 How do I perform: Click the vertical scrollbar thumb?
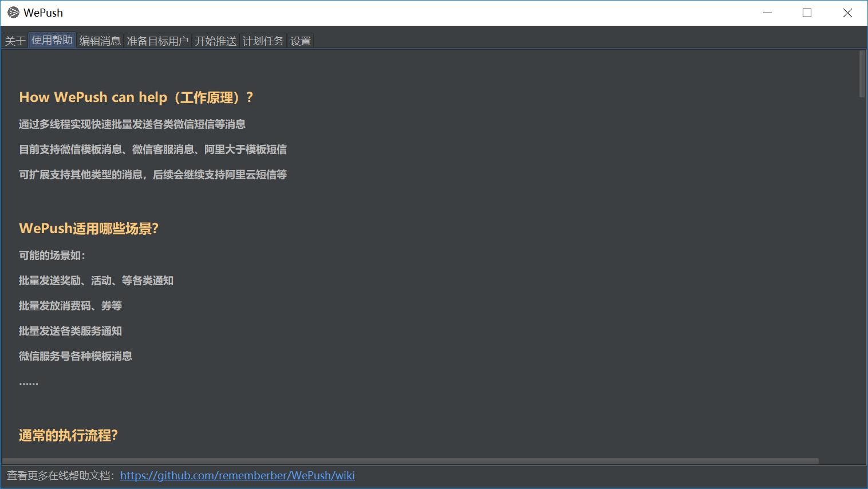[862, 74]
